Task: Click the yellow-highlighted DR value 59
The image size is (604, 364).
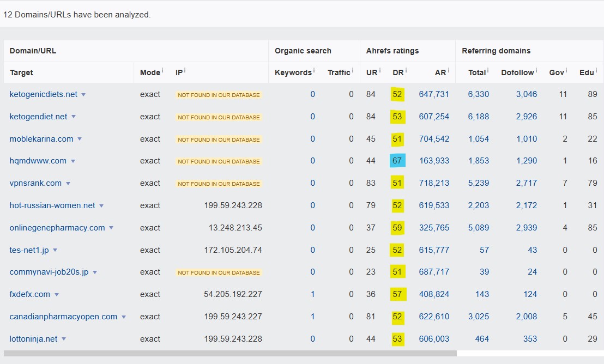Action: [x=397, y=228]
